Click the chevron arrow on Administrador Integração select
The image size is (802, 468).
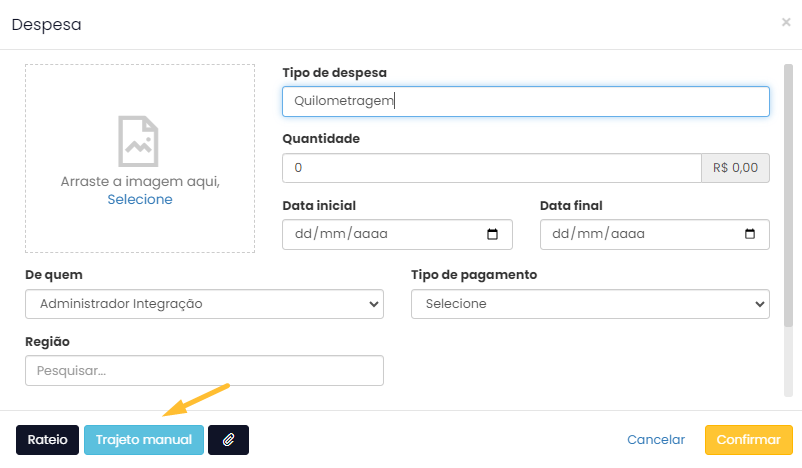click(x=374, y=304)
